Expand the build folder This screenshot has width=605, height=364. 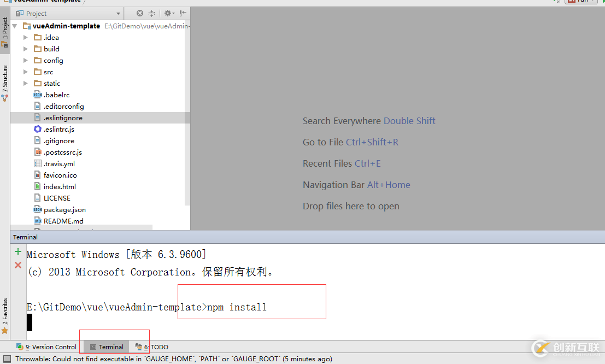click(x=26, y=49)
